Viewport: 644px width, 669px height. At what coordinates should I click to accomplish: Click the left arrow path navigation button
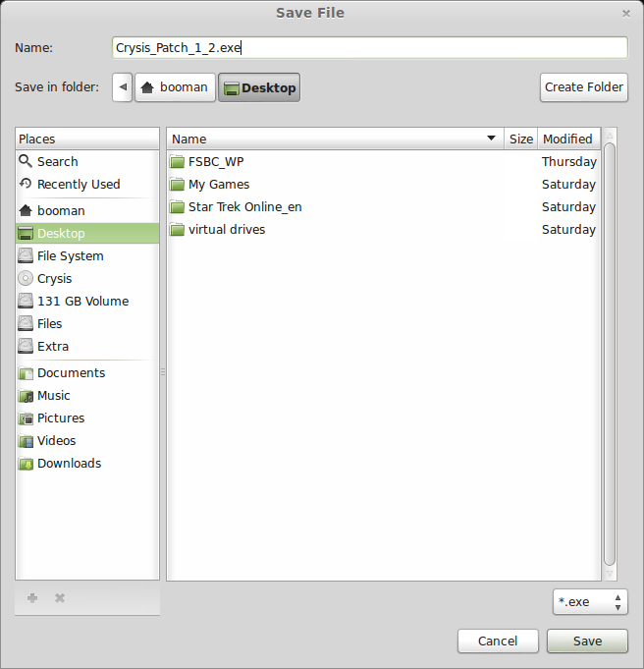click(123, 87)
